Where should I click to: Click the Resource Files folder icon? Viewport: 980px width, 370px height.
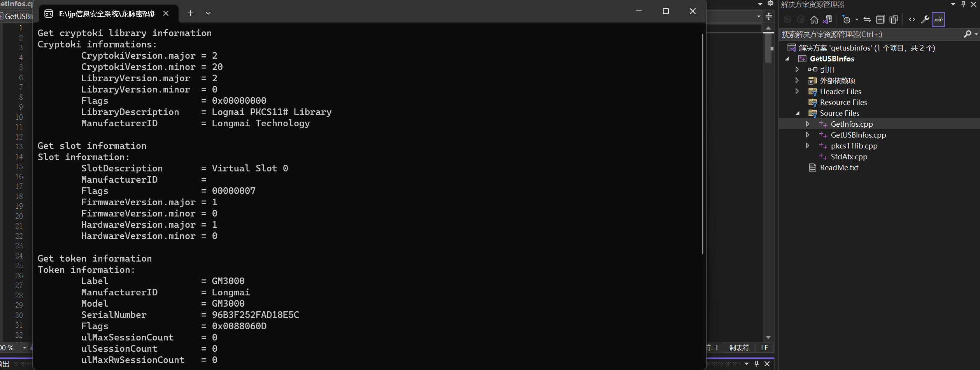(812, 102)
